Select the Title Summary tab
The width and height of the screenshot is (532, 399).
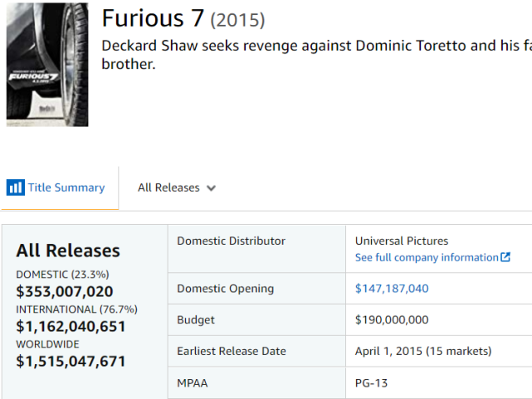point(66,187)
